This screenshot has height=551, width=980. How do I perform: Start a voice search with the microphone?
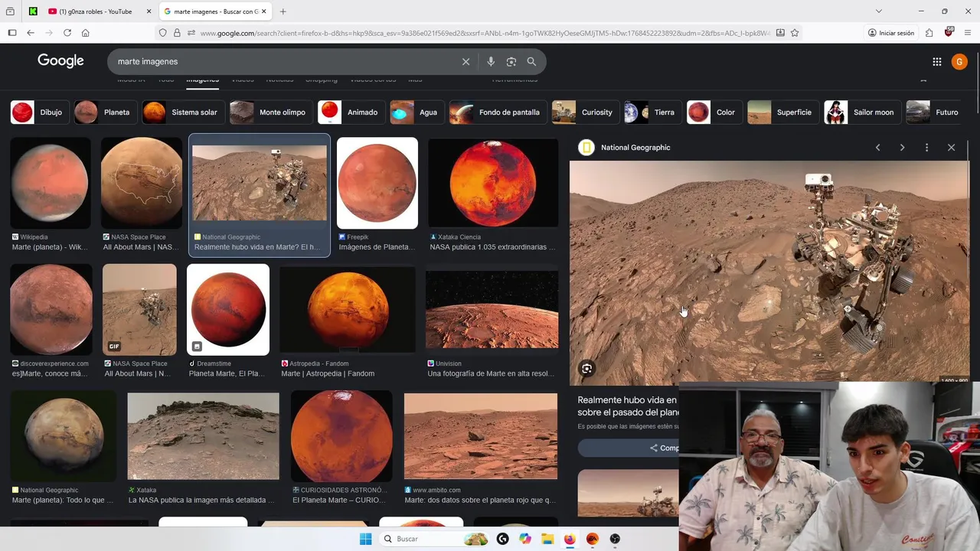(x=491, y=61)
